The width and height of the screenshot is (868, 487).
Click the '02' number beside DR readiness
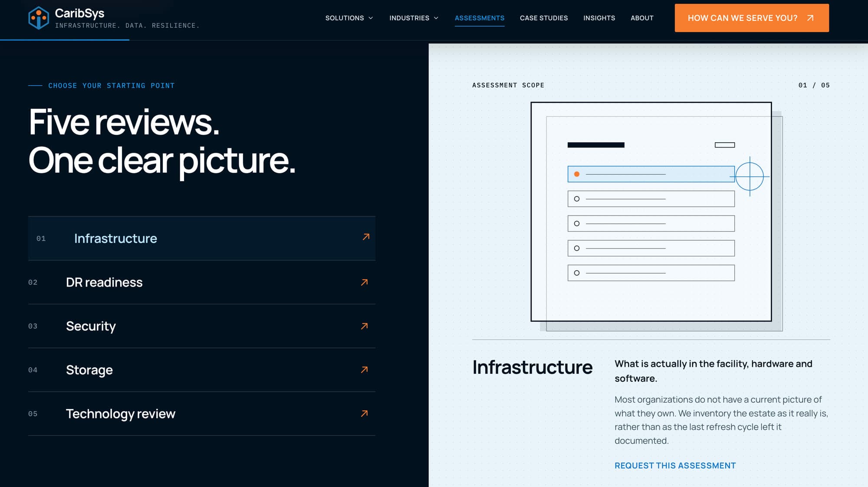[x=33, y=282]
